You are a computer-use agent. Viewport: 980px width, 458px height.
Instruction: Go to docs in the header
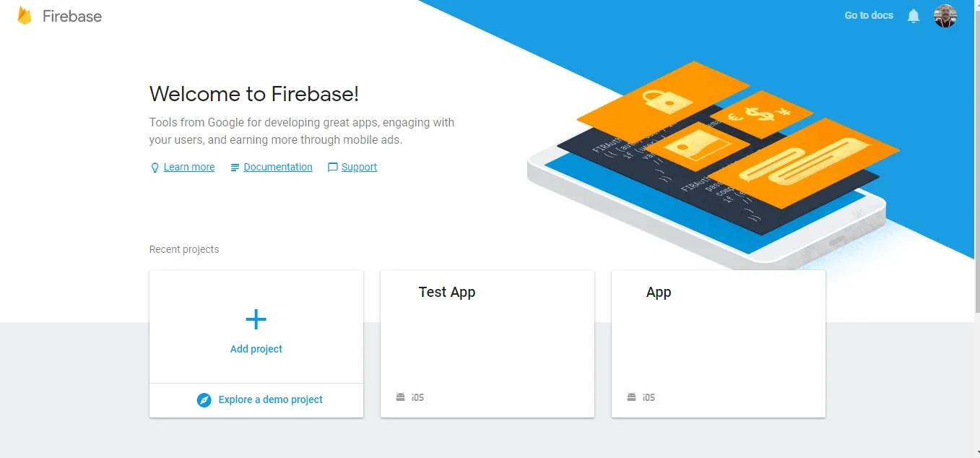[x=869, y=15]
